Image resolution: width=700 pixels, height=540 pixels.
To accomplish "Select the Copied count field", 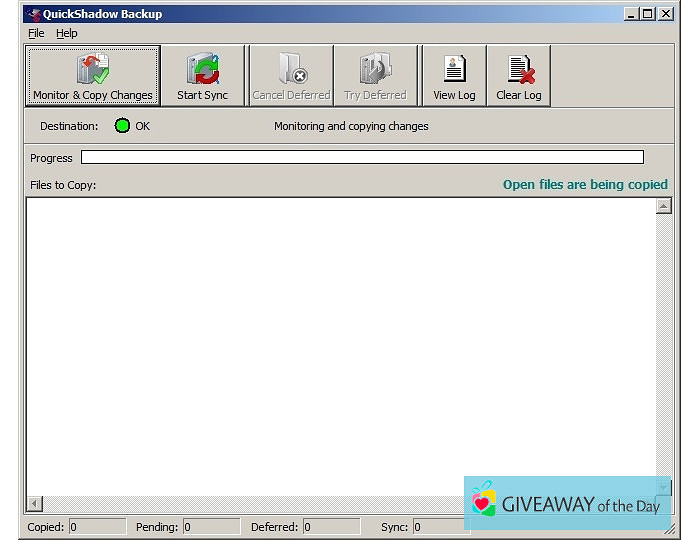I will pyautogui.click(x=97, y=526).
